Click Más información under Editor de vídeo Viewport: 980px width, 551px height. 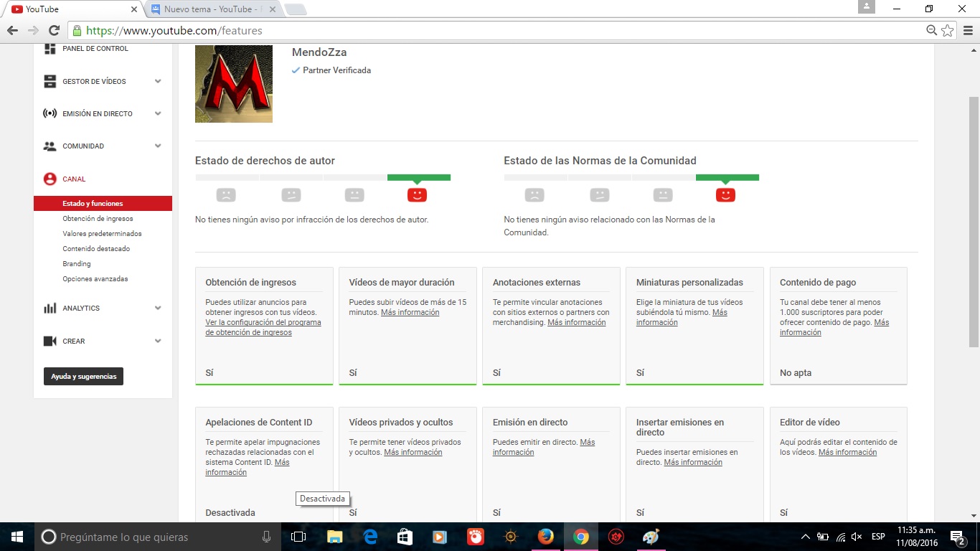[x=847, y=453]
